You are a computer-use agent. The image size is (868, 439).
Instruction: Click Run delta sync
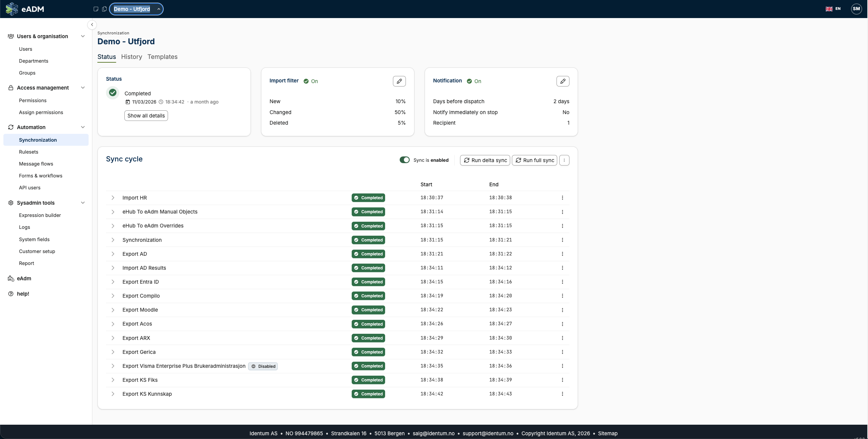485,160
